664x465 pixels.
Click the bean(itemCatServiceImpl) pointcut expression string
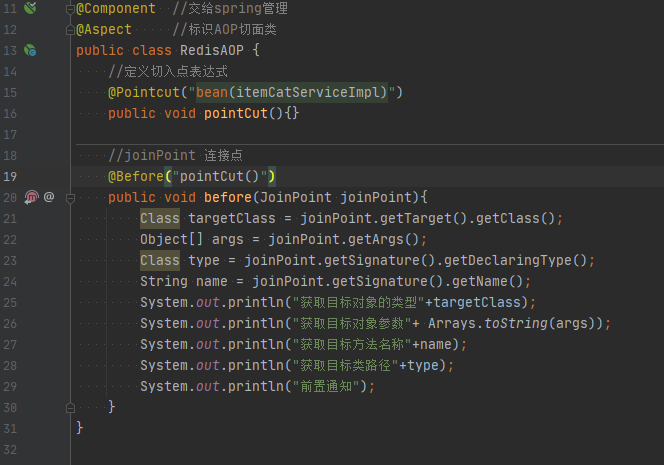point(292,92)
